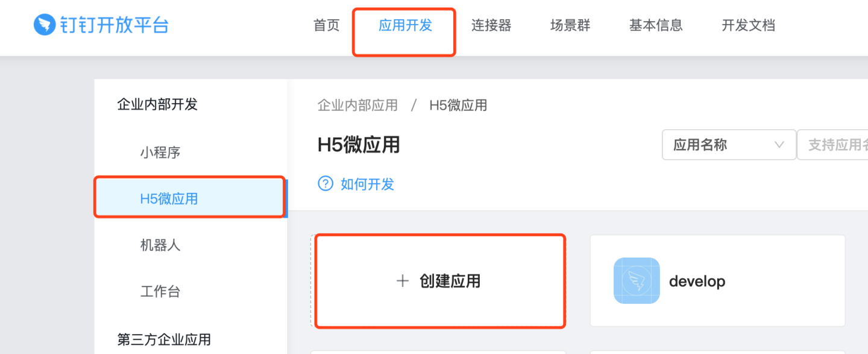Click the DingTalk logo icon
The image size is (868, 354).
(x=45, y=25)
